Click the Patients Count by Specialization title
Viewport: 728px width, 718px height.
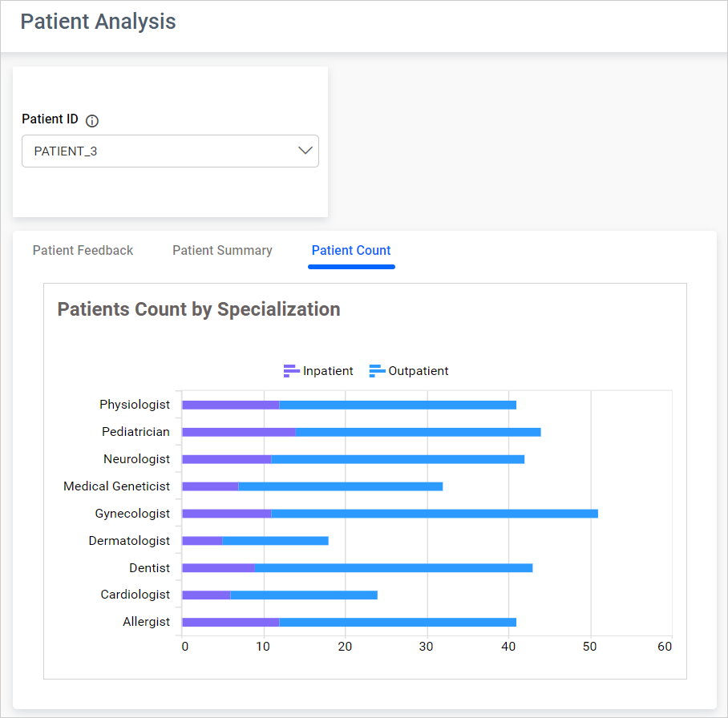(199, 309)
